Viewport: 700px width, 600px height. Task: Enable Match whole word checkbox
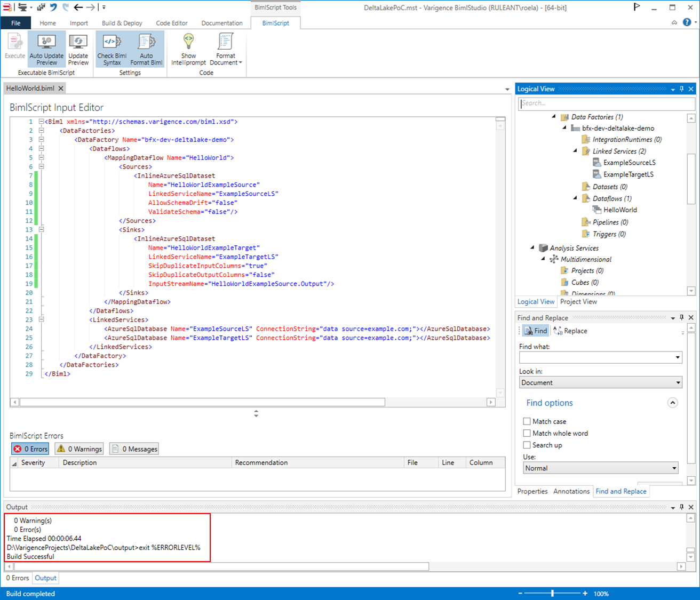pos(527,433)
